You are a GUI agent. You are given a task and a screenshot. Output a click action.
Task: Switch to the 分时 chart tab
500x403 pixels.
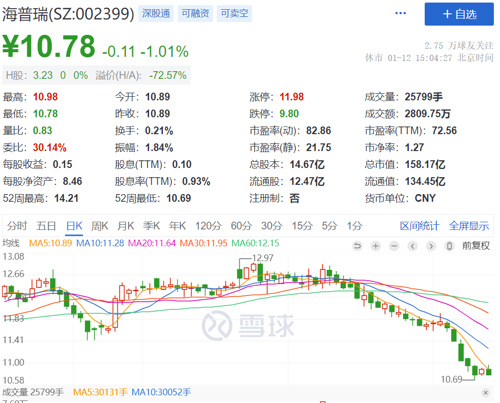point(17,226)
